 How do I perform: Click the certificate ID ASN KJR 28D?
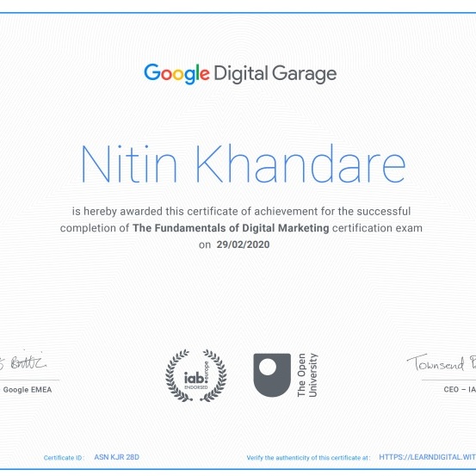(x=116, y=457)
